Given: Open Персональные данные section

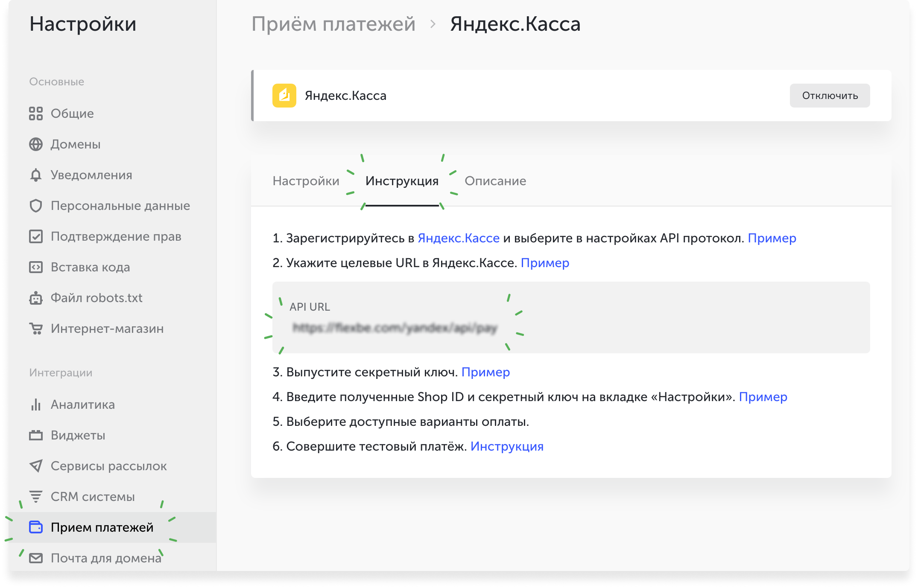Looking at the screenshot, I should (x=112, y=206).
